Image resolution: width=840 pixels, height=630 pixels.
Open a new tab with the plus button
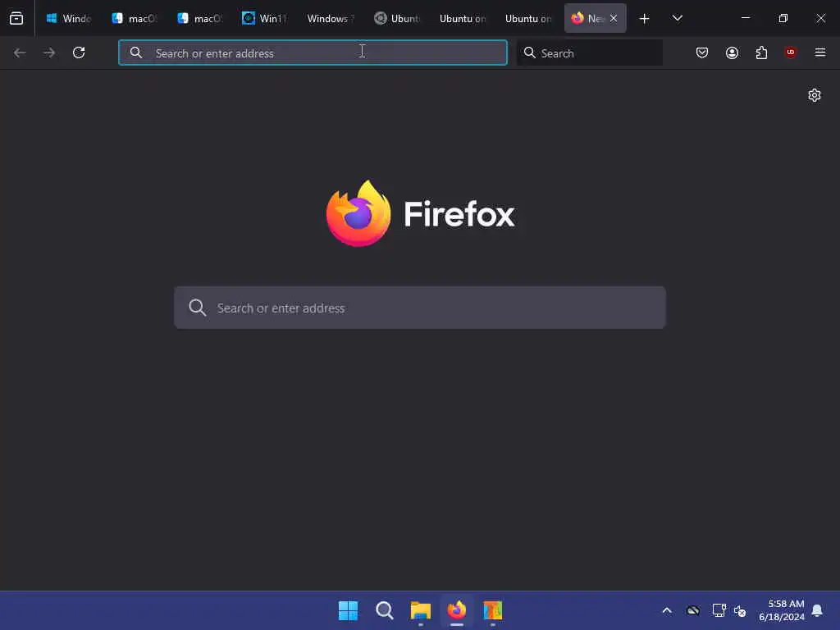[645, 19]
